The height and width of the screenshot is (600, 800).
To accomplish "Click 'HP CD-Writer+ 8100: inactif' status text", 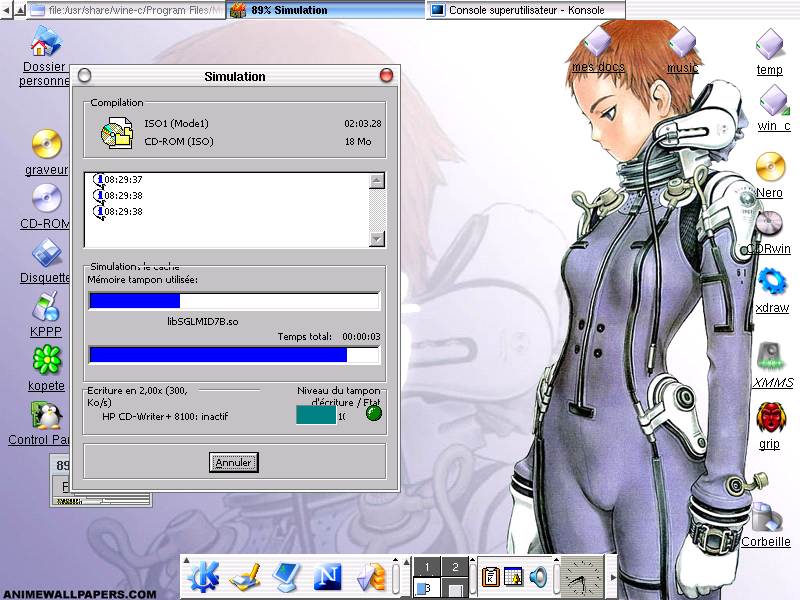I will tap(165, 416).
